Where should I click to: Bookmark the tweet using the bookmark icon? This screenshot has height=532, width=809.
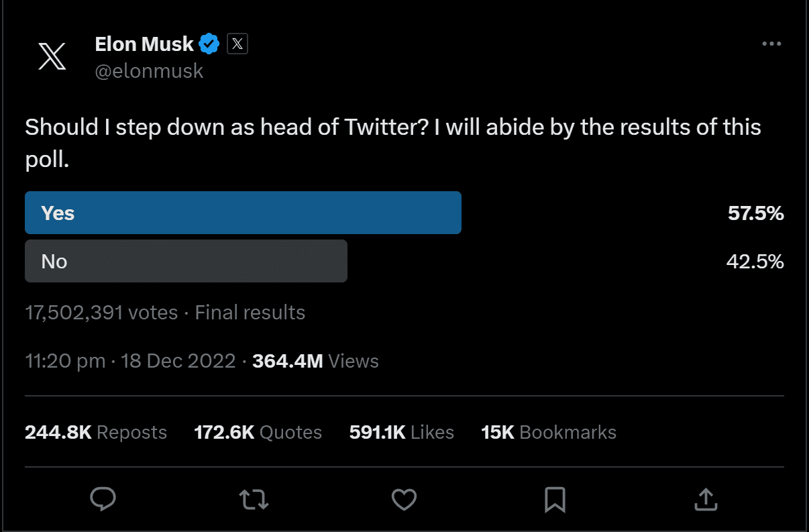coord(555,499)
